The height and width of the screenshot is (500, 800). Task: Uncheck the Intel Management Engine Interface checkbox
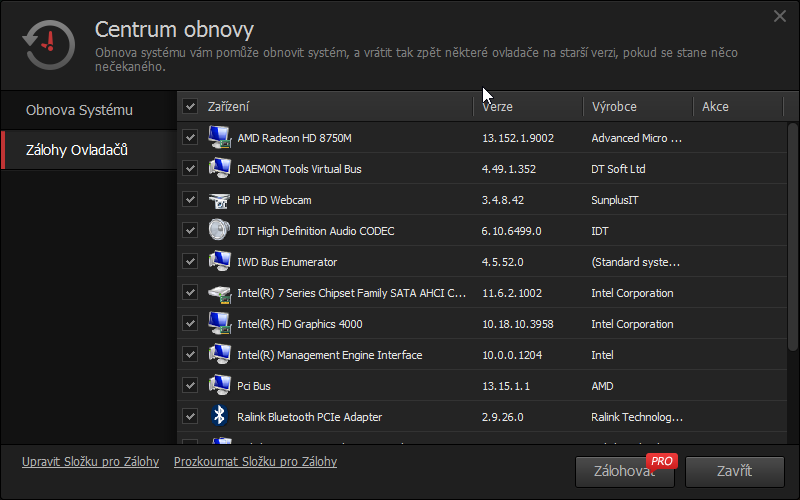(x=190, y=355)
